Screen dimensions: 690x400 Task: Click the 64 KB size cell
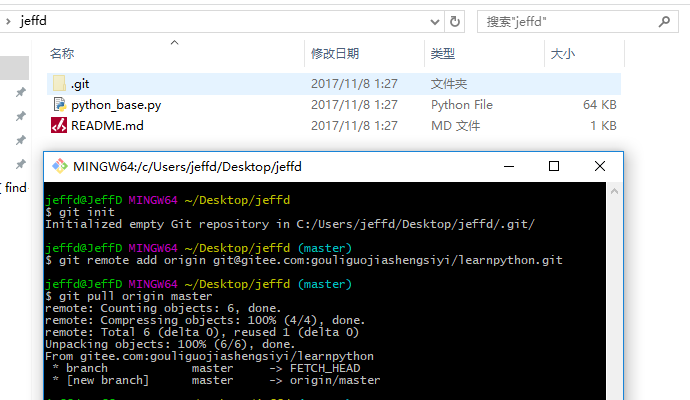[x=599, y=105]
